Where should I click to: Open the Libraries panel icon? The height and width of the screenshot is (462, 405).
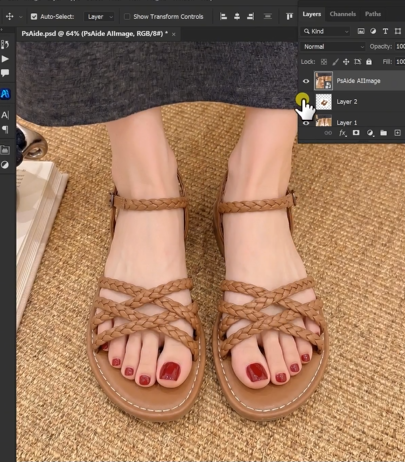click(x=5, y=150)
